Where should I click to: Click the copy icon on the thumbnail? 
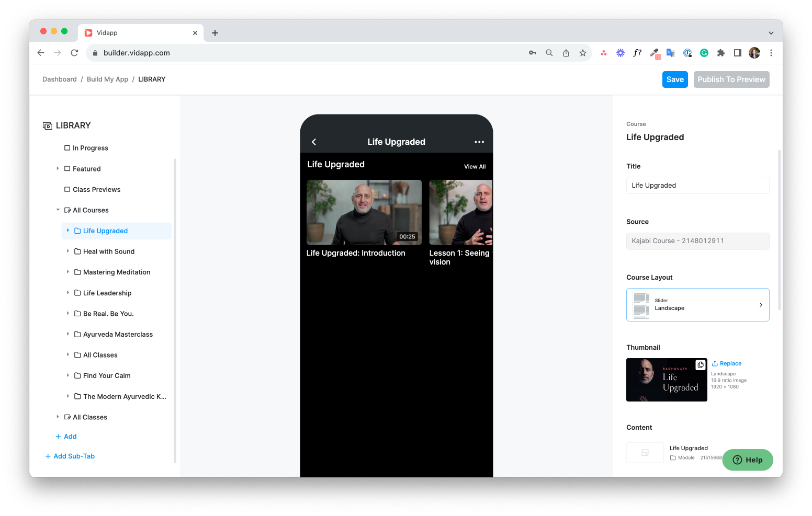coord(700,365)
